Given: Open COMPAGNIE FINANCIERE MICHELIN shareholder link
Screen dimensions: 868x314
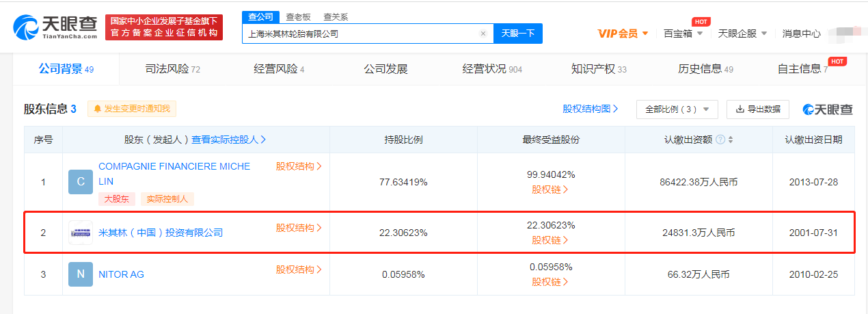Looking at the screenshot, I should [174, 174].
